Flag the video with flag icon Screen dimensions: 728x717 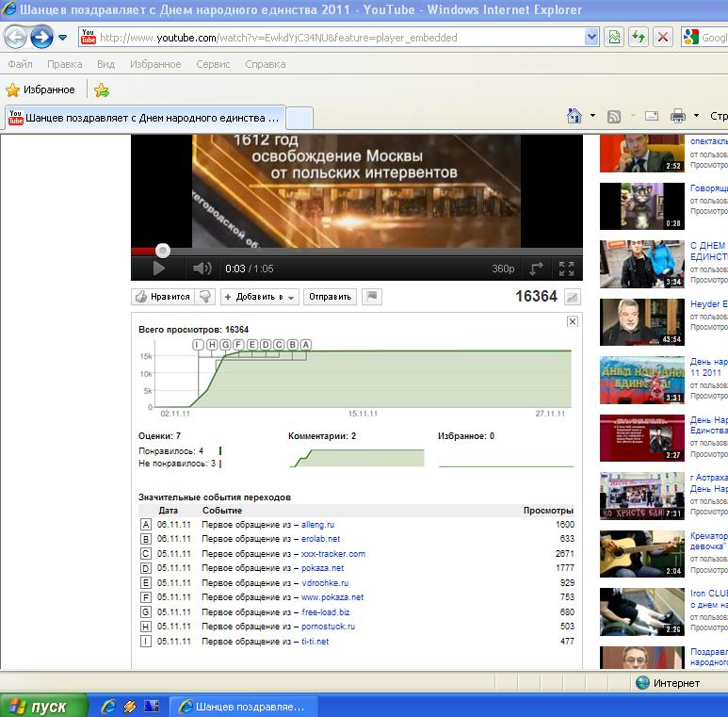pos(372,297)
